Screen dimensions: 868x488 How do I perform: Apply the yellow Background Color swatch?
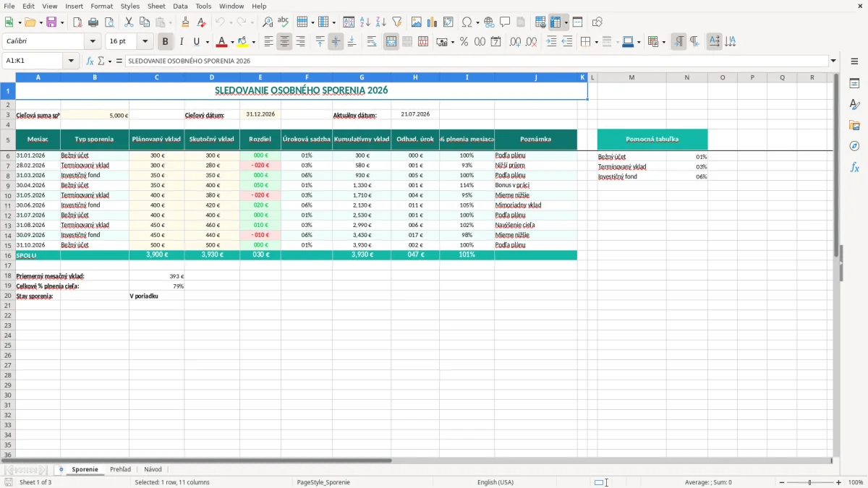(x=244, y=42)
